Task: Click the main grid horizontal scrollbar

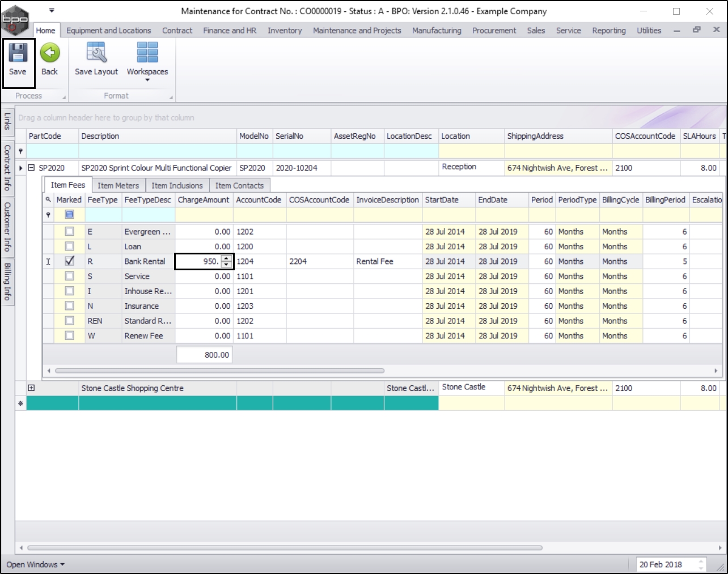Action: pos(285,548)
